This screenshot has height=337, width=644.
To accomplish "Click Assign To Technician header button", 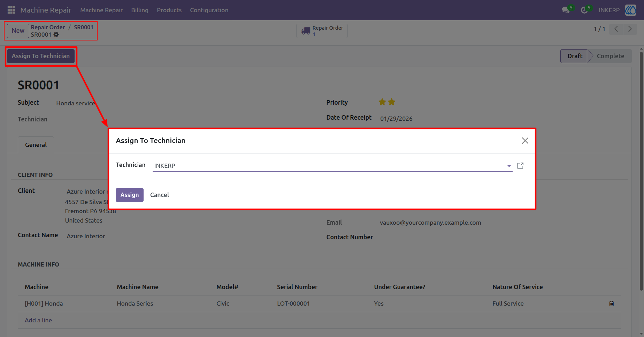I will pos(41,56).
